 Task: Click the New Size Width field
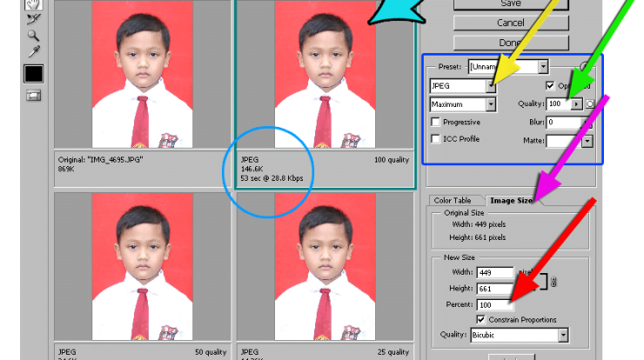click(x=495, y=272)
